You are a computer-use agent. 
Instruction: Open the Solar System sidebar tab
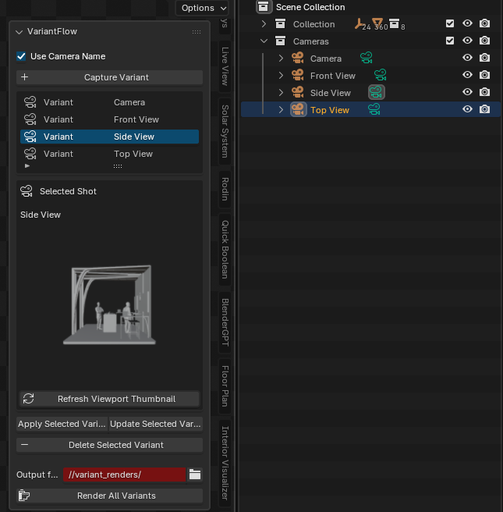225,131
